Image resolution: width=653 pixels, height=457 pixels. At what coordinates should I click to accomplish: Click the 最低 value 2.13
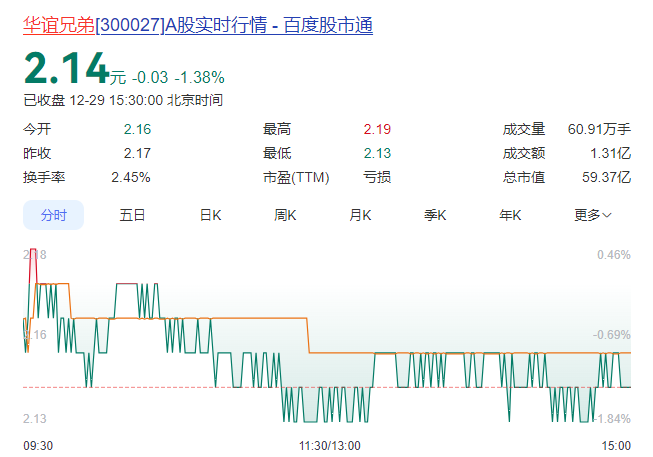click(377, 153)
